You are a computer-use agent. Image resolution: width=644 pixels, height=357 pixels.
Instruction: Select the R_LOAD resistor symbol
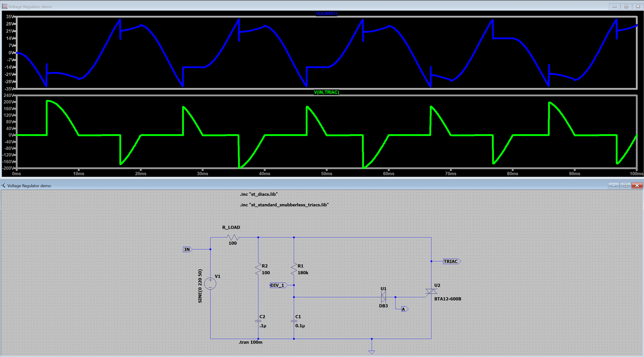[233, 237]
